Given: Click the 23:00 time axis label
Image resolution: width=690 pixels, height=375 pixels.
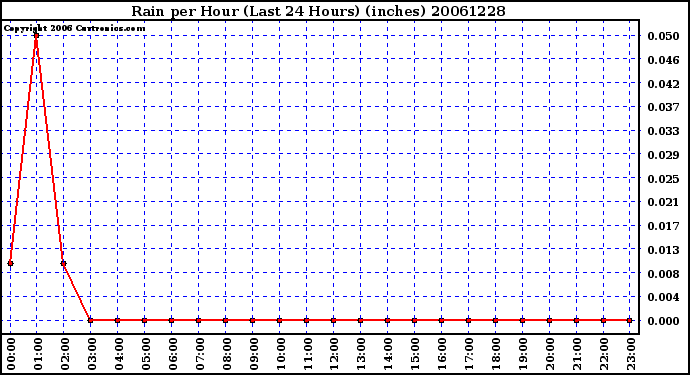Looking at the screenshot, I should 631,354.
